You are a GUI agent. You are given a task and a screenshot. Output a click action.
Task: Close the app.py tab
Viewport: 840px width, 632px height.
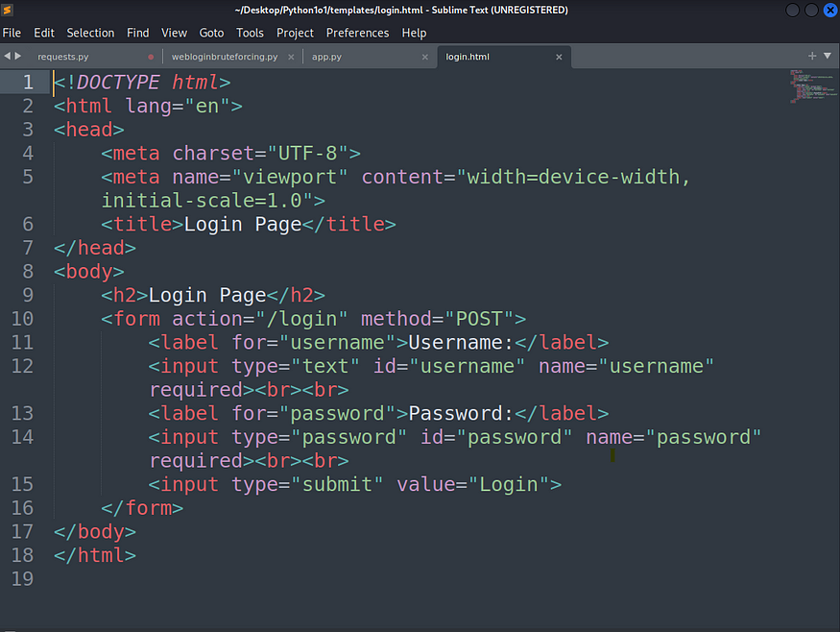(424, 57)
